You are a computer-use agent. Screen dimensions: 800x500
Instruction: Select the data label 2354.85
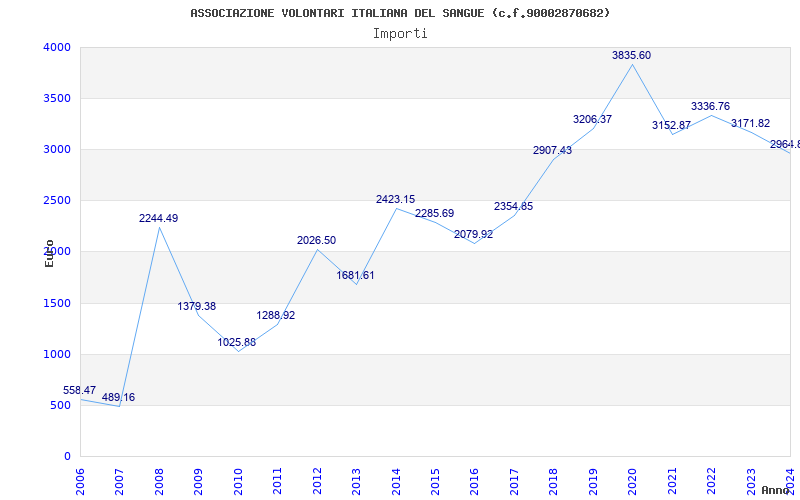[513, 207]
